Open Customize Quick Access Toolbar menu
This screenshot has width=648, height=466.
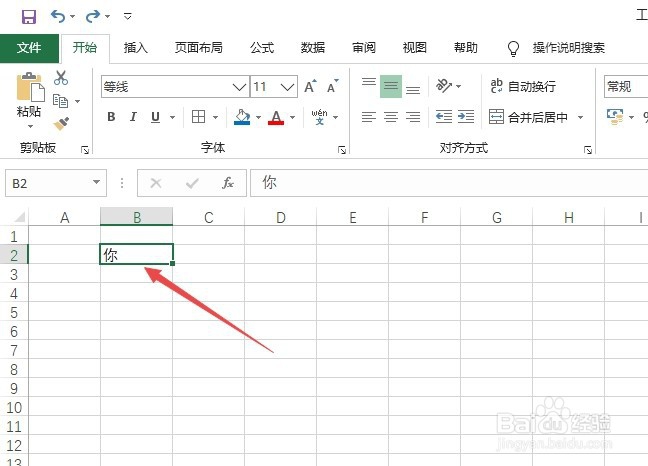coord(128,16)
